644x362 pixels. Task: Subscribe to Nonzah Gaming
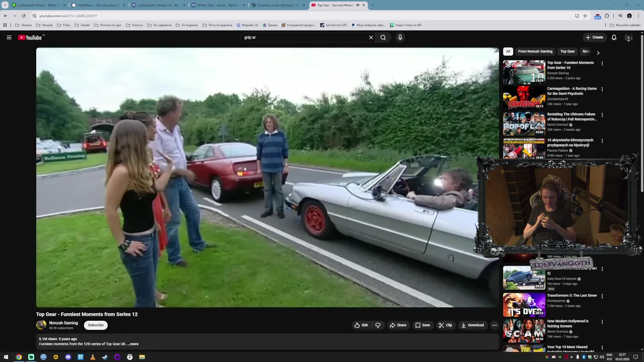[x=96, y=325]
